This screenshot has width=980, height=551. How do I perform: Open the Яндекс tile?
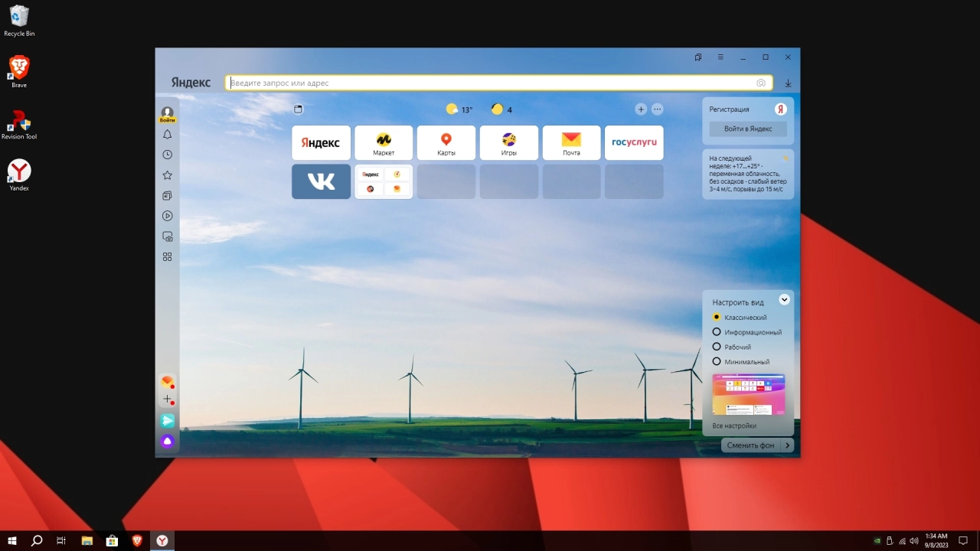pyautogui.click(x=321, y=143)
